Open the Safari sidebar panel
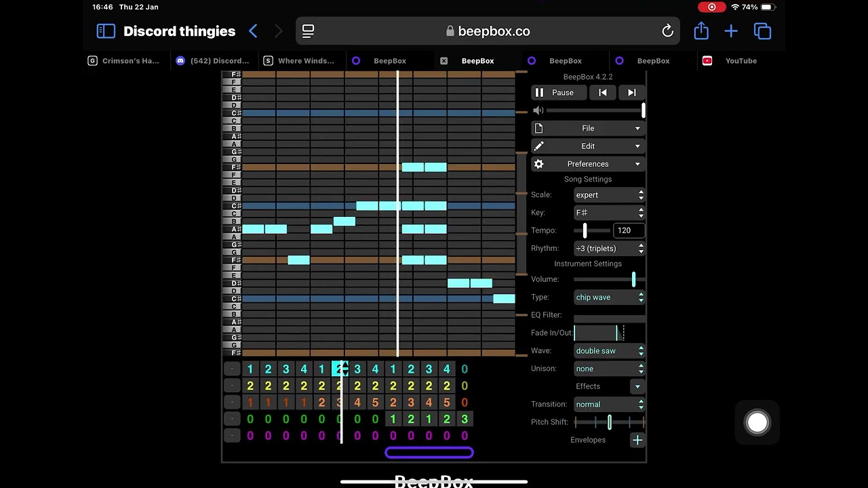Screen dimensions: 868x488 (x=106, y=31)
